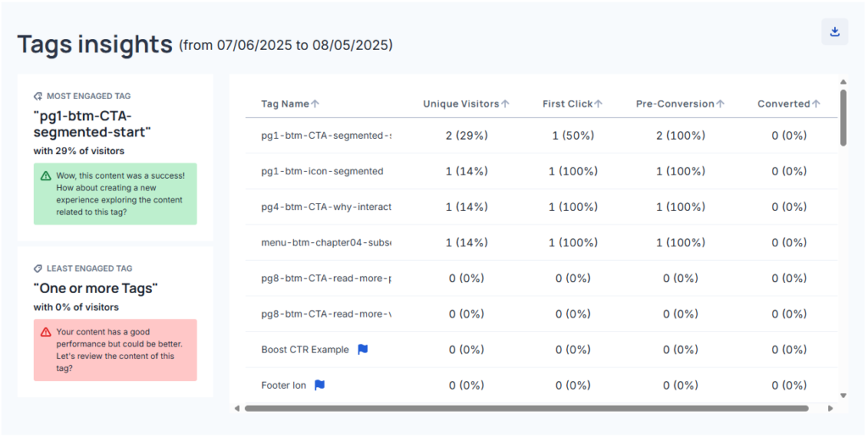Viewport: 868px width, 437px height.
Task: Click the download report icon
Action: 834,32
